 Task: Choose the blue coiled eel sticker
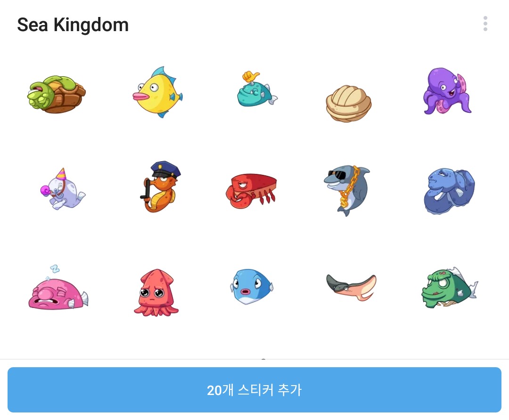click(x=450, y=191)
